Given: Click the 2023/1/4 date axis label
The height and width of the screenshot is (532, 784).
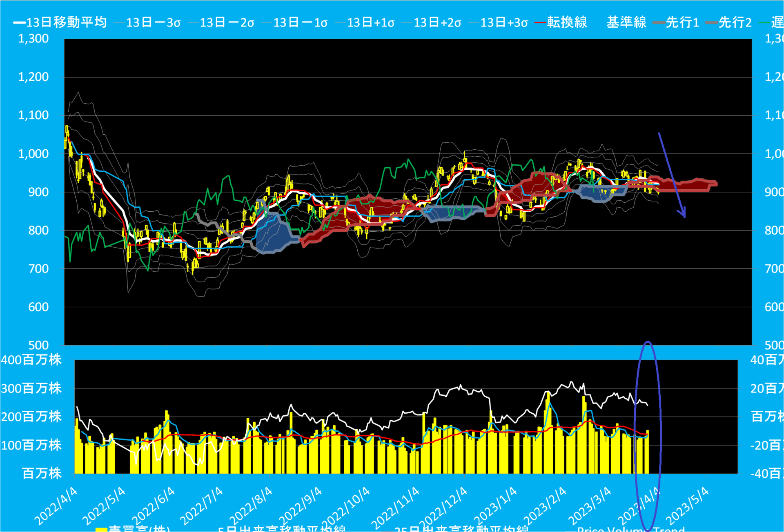Looking at the screenshot, I should tap(496, 506).
